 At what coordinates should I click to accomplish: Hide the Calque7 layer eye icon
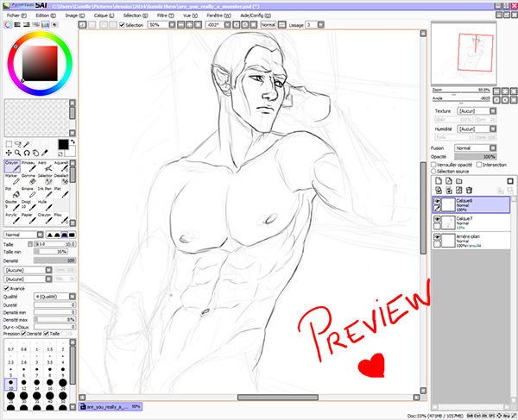pos(437,219)
